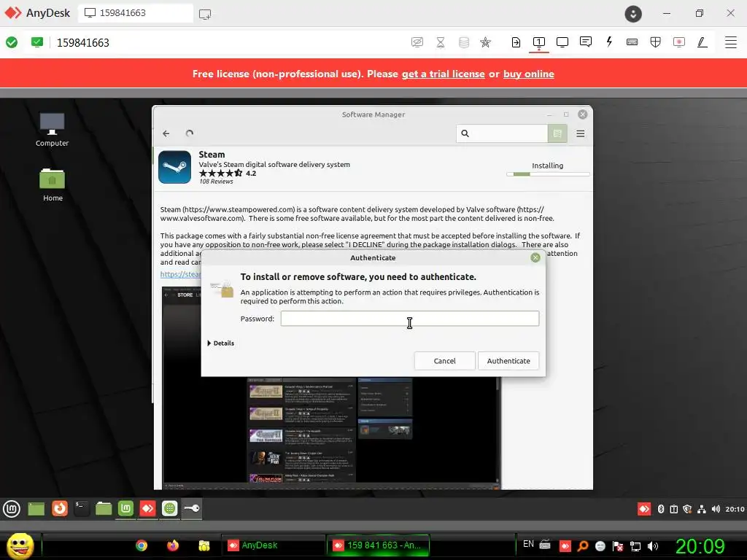Open the AnyDesk file transfer icon

516,42
